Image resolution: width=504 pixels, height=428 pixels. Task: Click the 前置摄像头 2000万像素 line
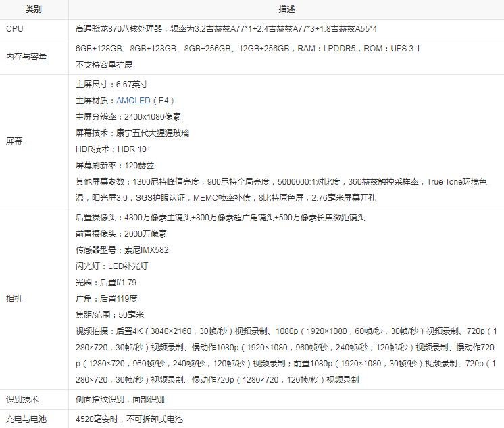click(x=121, y=234)
